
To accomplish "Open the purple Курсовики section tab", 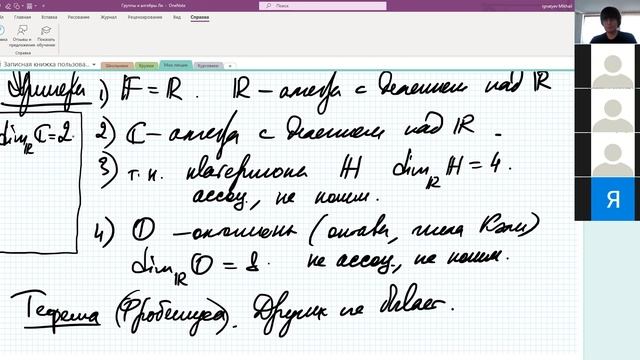I will (x=208, y=65).
